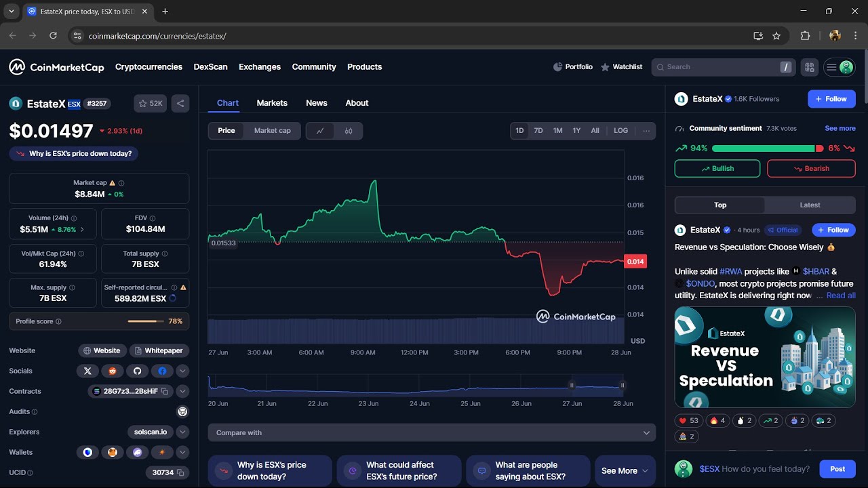Open Products menu
This screenshot has height=488, width=868.
365,67
